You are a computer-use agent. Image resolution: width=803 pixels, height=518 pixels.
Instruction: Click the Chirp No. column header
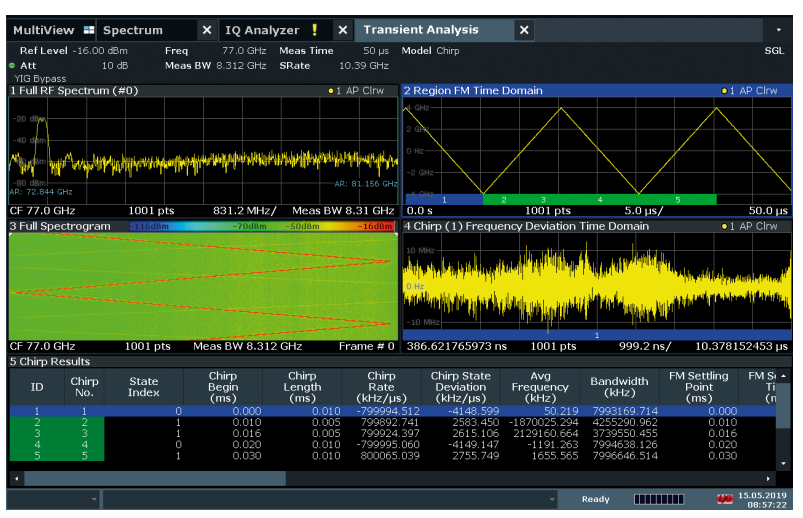point(84,387)
